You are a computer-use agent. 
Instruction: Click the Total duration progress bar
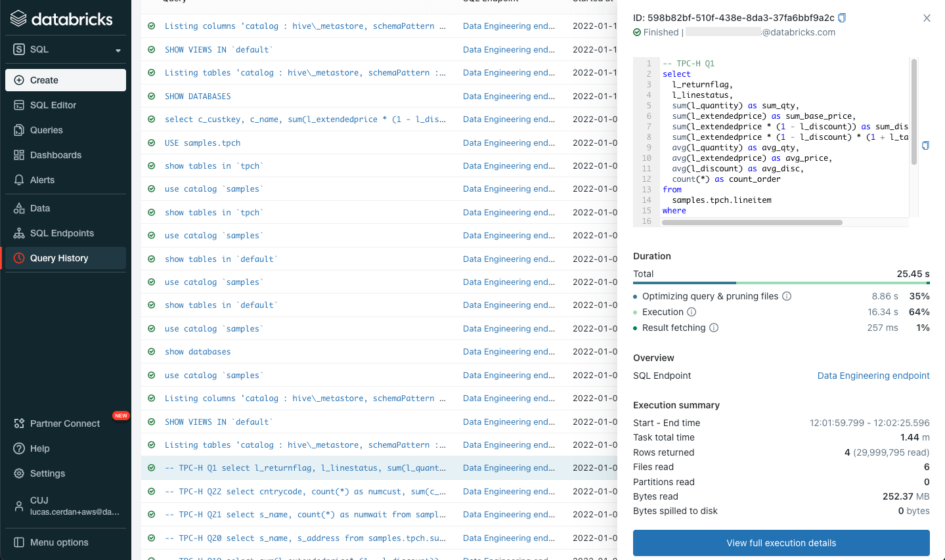pos(780,283)
